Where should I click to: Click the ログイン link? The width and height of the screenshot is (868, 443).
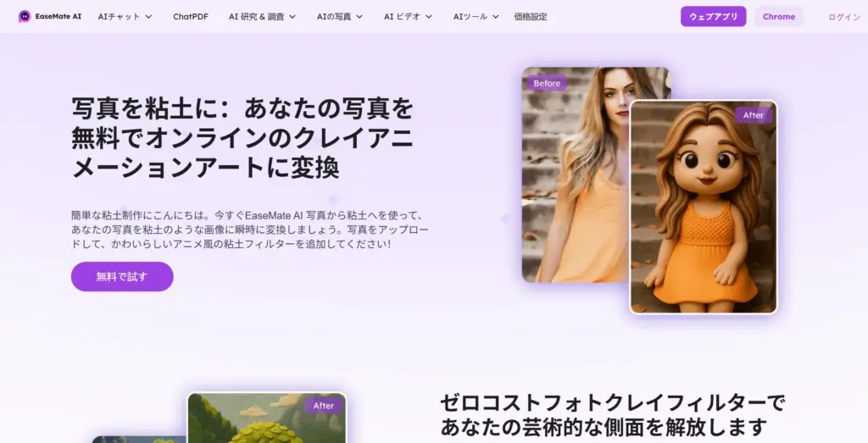pyautogui.click(x=844, y=17)
